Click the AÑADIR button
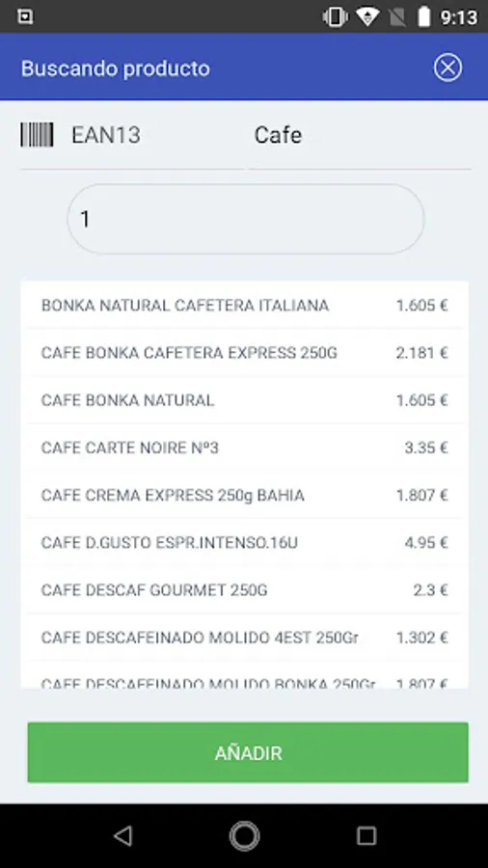 click(x=248, y=752)
